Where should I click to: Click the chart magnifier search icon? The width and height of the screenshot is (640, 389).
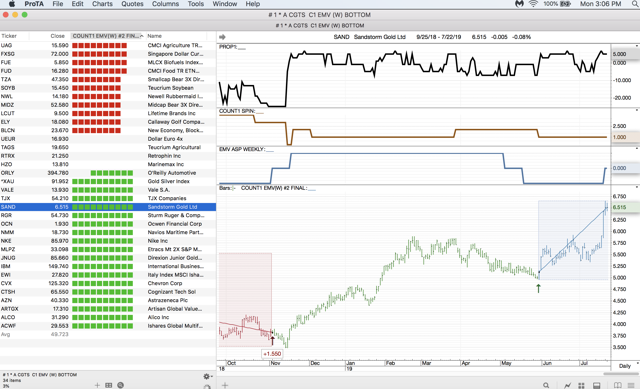(546, 385)
